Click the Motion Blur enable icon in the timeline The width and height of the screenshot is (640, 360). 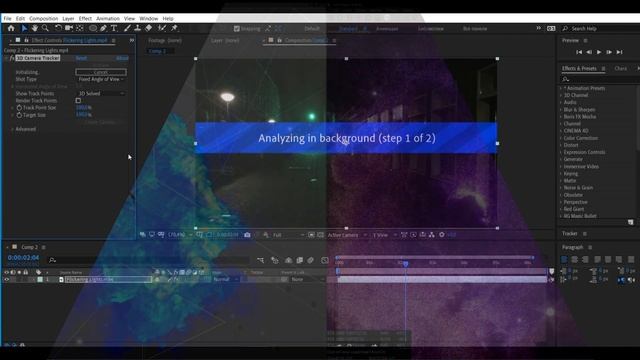point(311,260)
